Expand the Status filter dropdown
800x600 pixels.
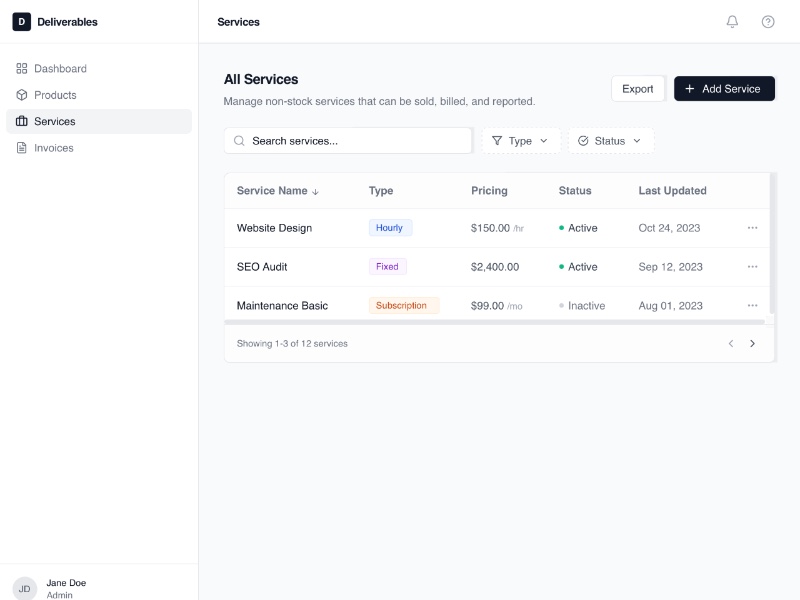click(x=610, y=141)
